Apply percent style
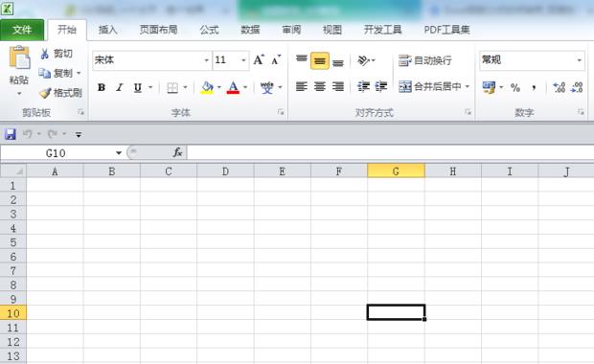Viewport: 594px width, 364px height. 515,88
